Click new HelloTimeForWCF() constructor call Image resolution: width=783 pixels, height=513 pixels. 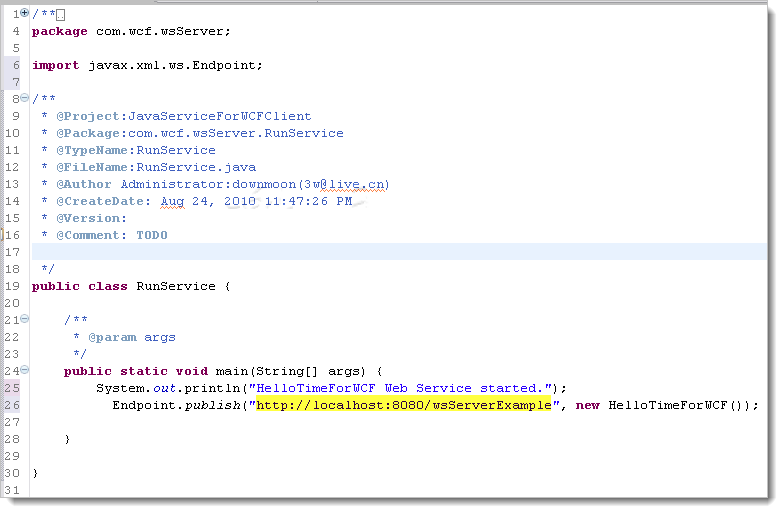tap(663, 406)
